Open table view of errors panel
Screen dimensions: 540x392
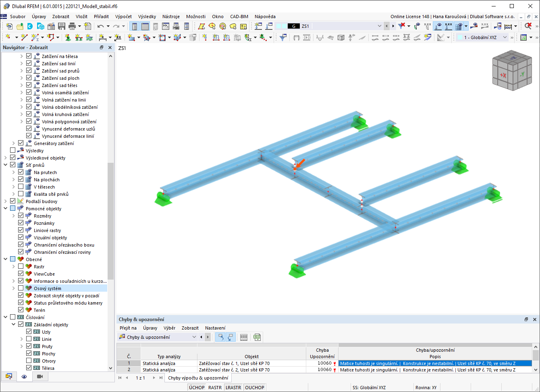244,337
